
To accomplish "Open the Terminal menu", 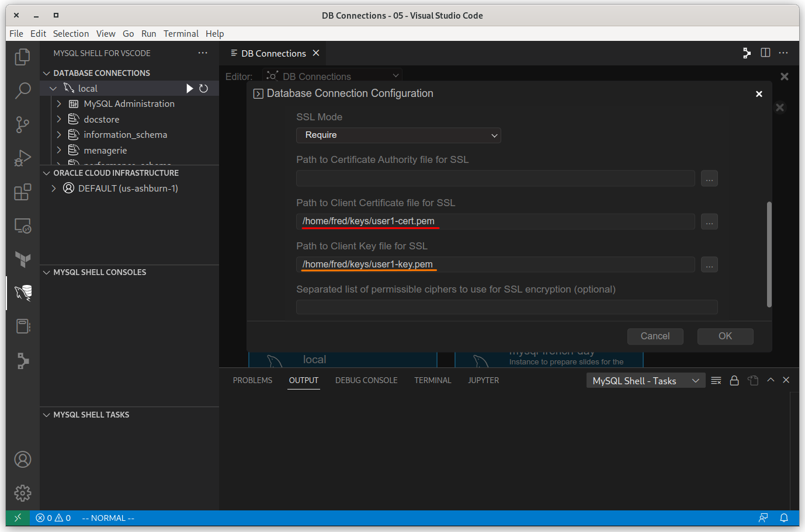I will (181, 33).
